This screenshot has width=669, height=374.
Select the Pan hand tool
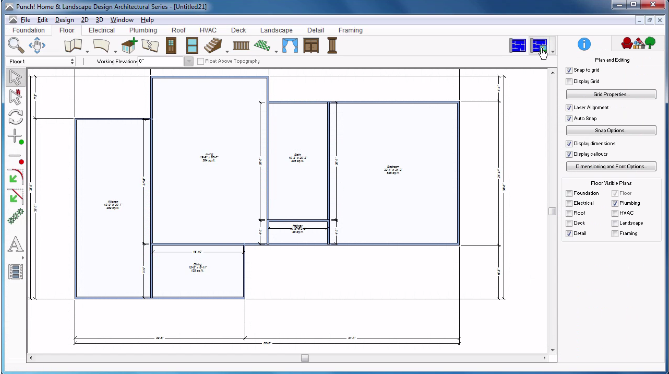click(x=37, y=45)
